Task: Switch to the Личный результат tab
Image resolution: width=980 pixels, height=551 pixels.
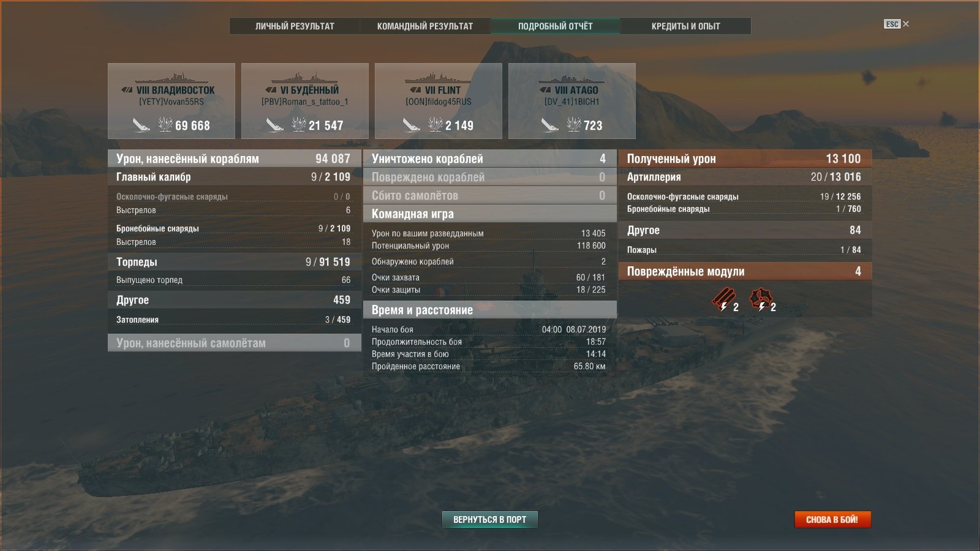Action: (x=295, y=26)
